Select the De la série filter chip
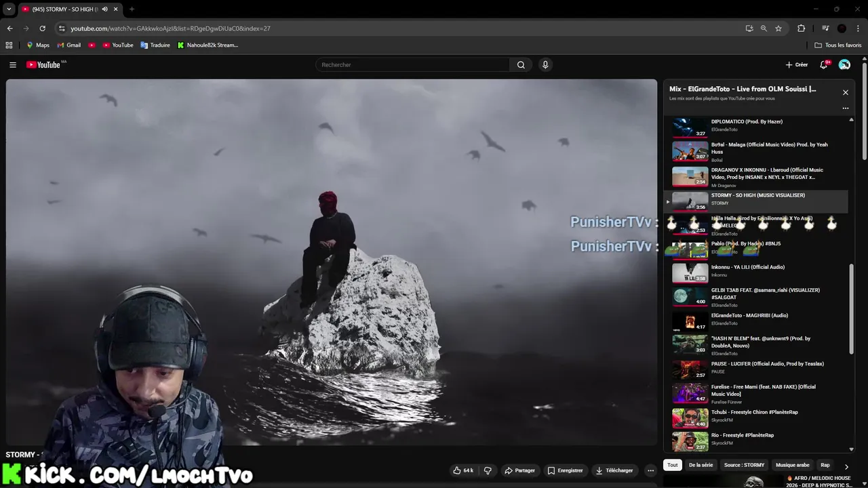 click(701, 465)
